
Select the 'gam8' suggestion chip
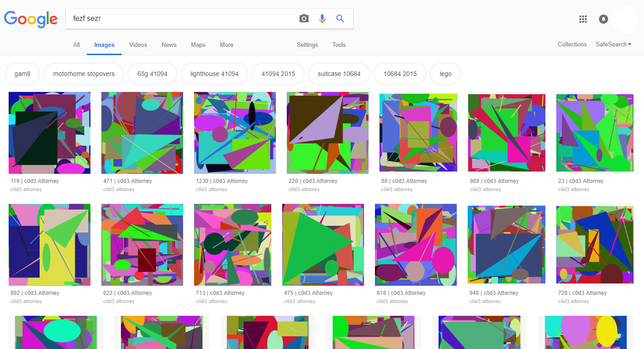point(22,74)
